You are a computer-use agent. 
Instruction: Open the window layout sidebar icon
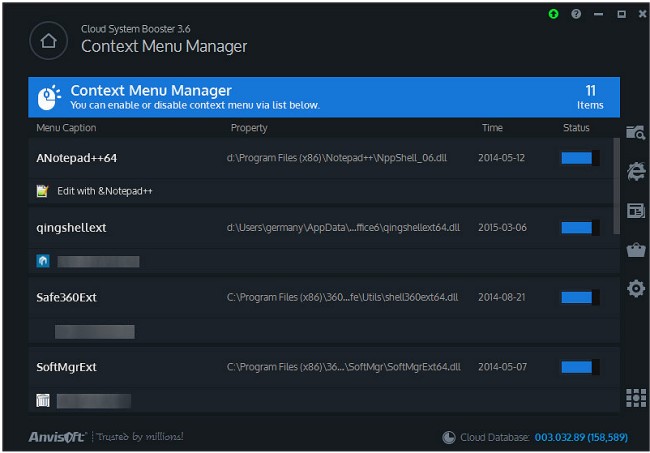(635, 210)
